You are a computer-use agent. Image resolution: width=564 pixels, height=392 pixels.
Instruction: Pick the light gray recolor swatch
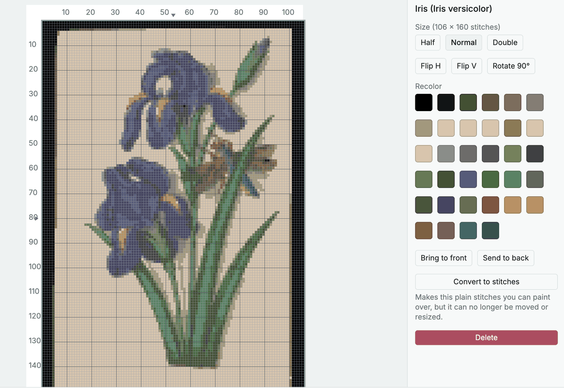[x=446, y=154]
